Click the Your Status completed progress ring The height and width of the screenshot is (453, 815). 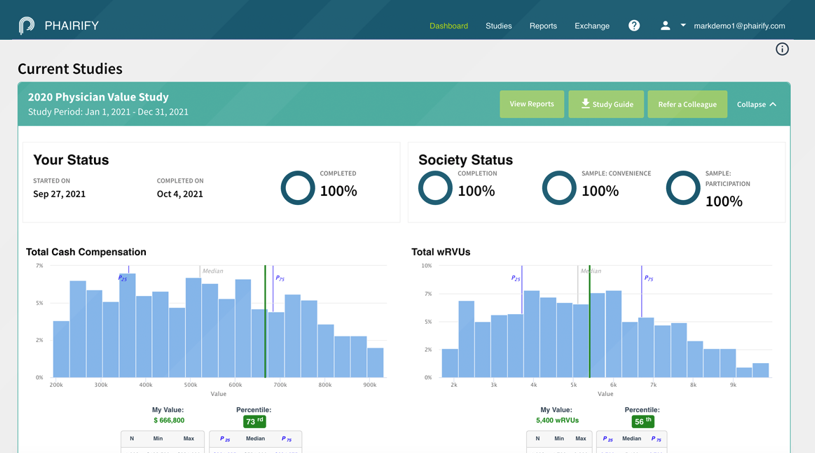point(297,188)
